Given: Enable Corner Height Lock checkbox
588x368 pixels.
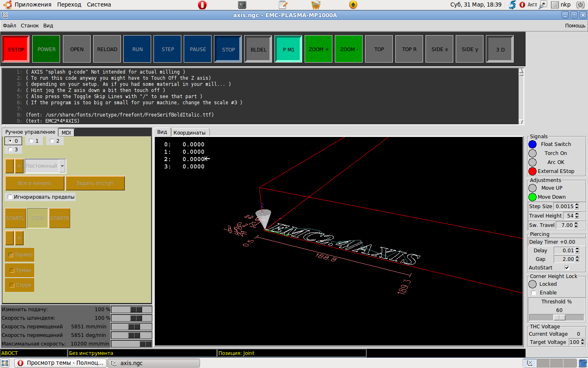Looking at the screenshot, I should 533,293.
